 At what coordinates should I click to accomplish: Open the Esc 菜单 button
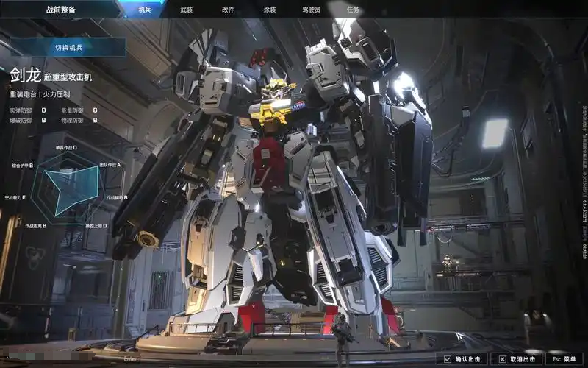coord(564,359)
